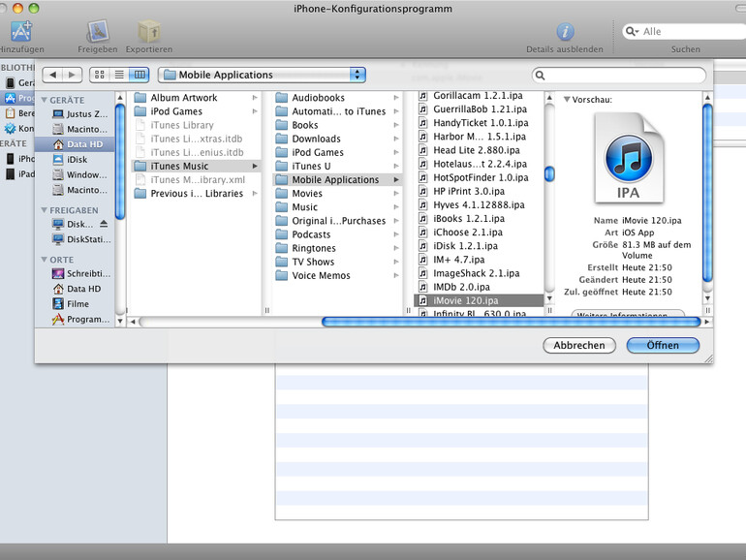Open the Mobile Applications path dropdown
746x560 pixels.
pyautogui.click(x=262, y=75)
